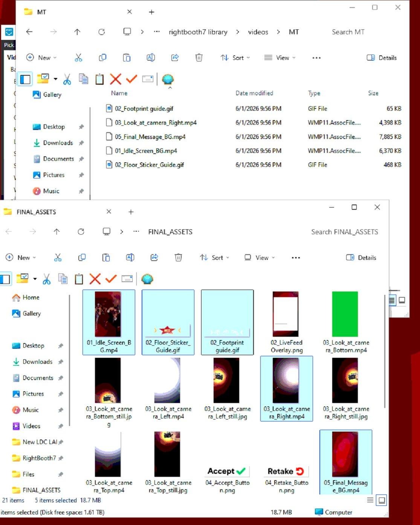This screenshot has height=525, width=420.
Task: Select FINAL_ASSETS tab title
Action: 36,212
